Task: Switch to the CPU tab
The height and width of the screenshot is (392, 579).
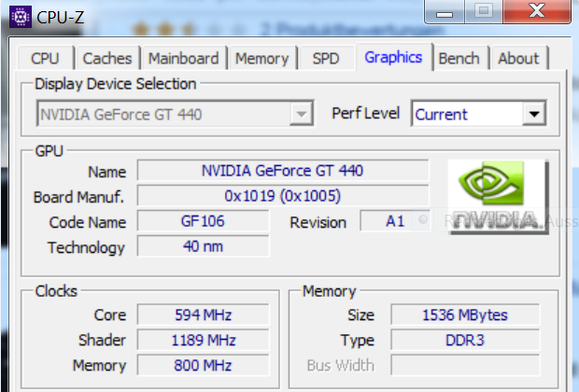Action: [x=45, y=58]
